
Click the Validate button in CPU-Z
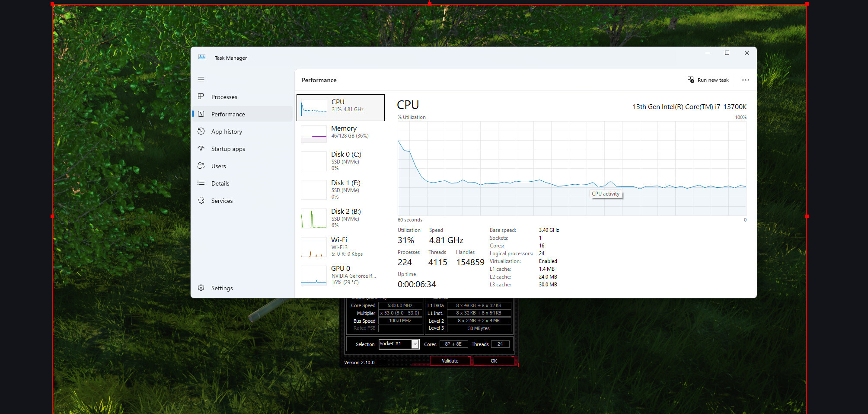click(x=450, y=361)
